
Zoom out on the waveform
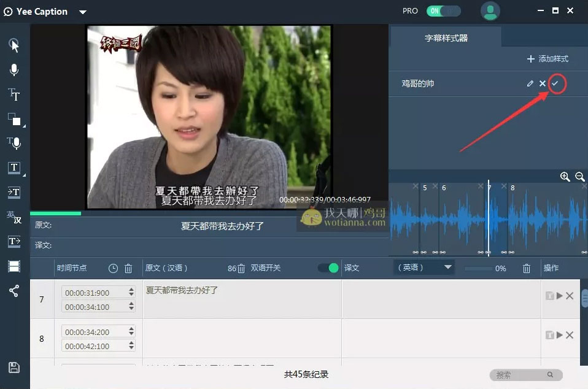click(x=580, y=177)
